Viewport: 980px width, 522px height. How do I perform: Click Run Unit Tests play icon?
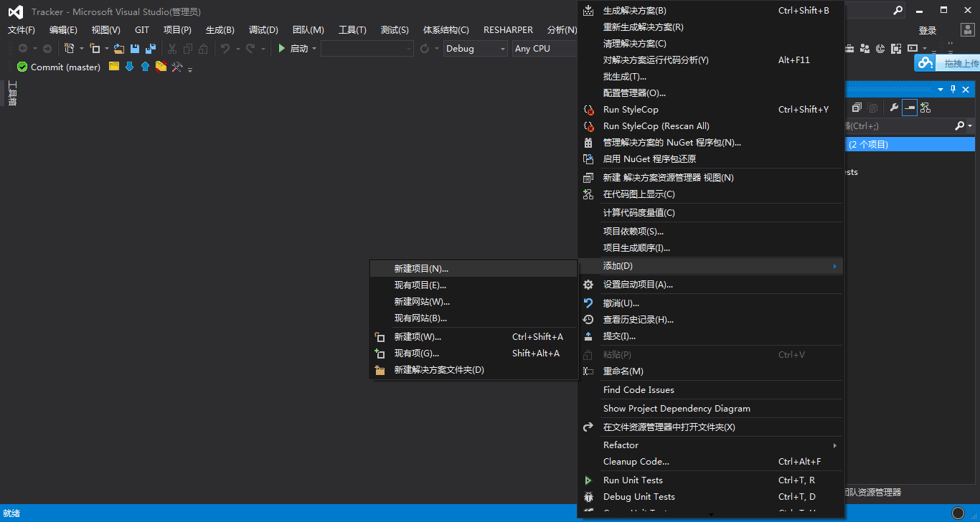[588, 480]
